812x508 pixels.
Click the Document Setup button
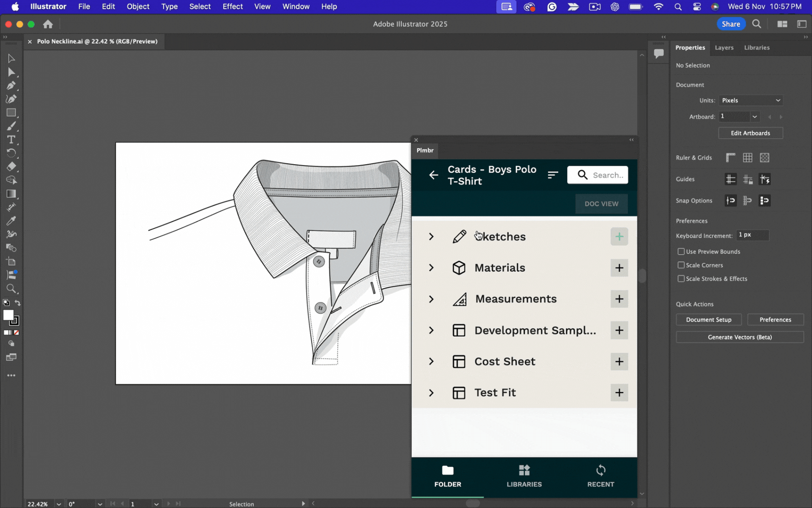pyautogui.click(x=709, y=320)
